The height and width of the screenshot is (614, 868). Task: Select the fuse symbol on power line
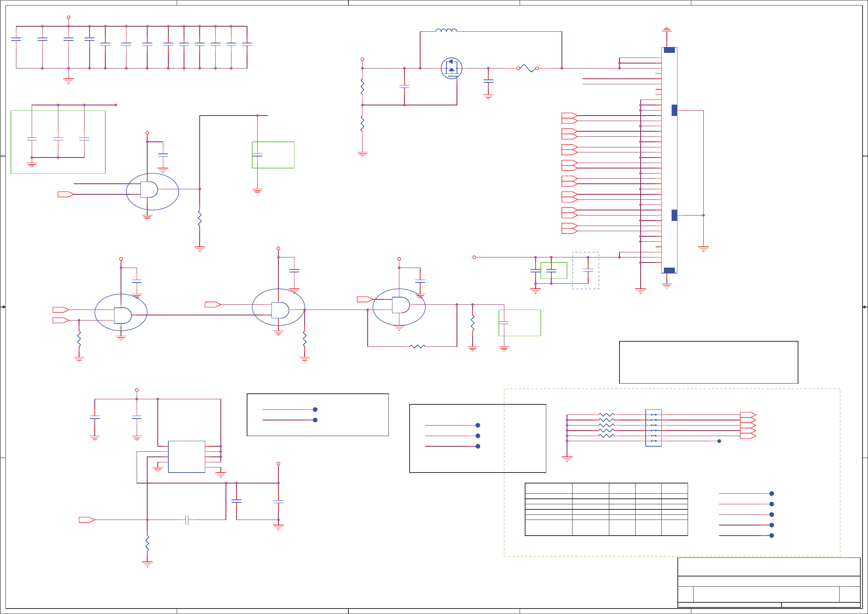pyautogui.click(x=527, y=68)
